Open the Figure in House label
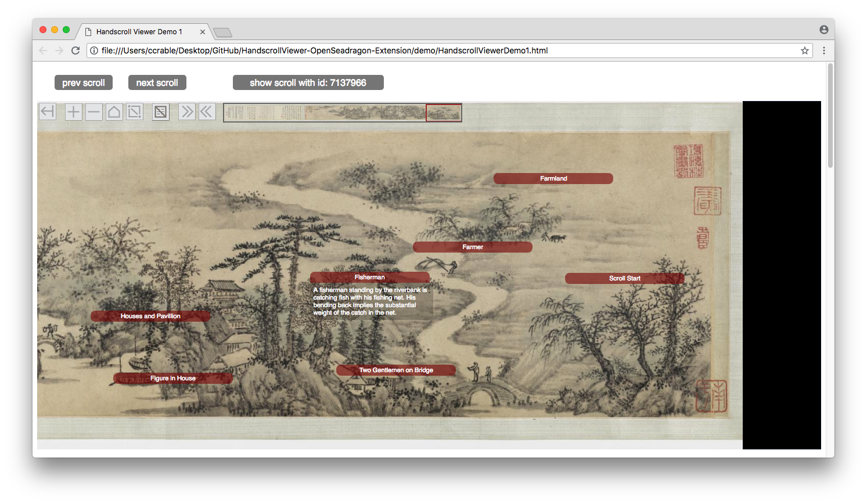The height and width of the screenshot is (504, 867). [173, 378]
